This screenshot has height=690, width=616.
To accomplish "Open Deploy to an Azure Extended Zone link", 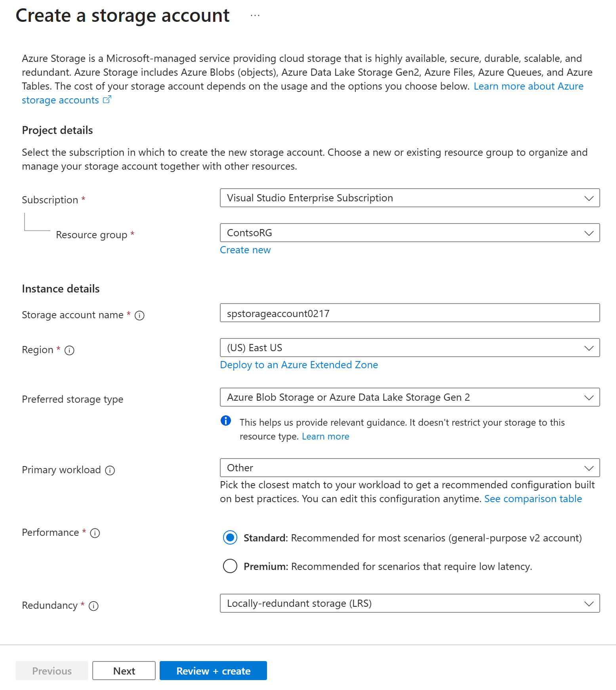I will pos(299,365).
